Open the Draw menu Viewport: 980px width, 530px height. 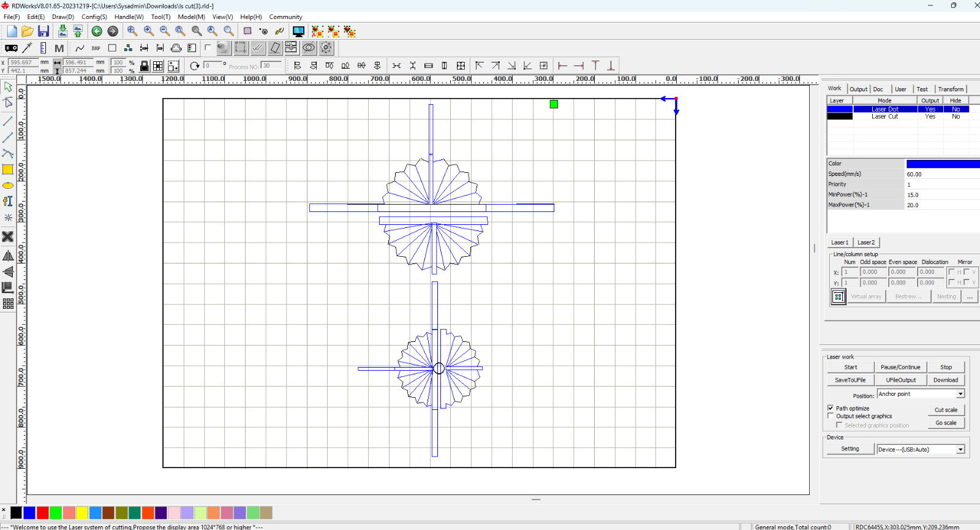coord(63,17)
